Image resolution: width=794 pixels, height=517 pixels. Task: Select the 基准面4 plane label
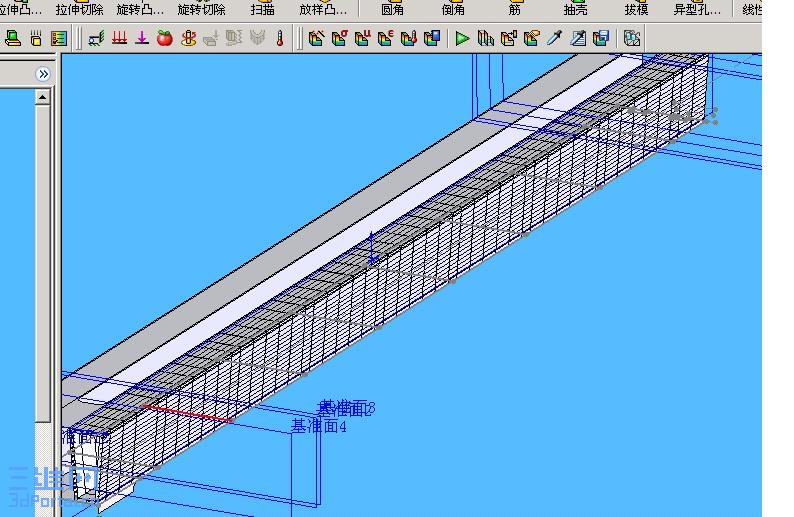(319, 426)
